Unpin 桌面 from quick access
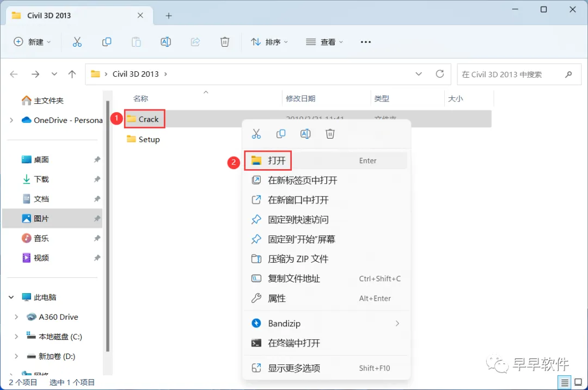Viewport: 588px width, 390px height. coord(97,159)
